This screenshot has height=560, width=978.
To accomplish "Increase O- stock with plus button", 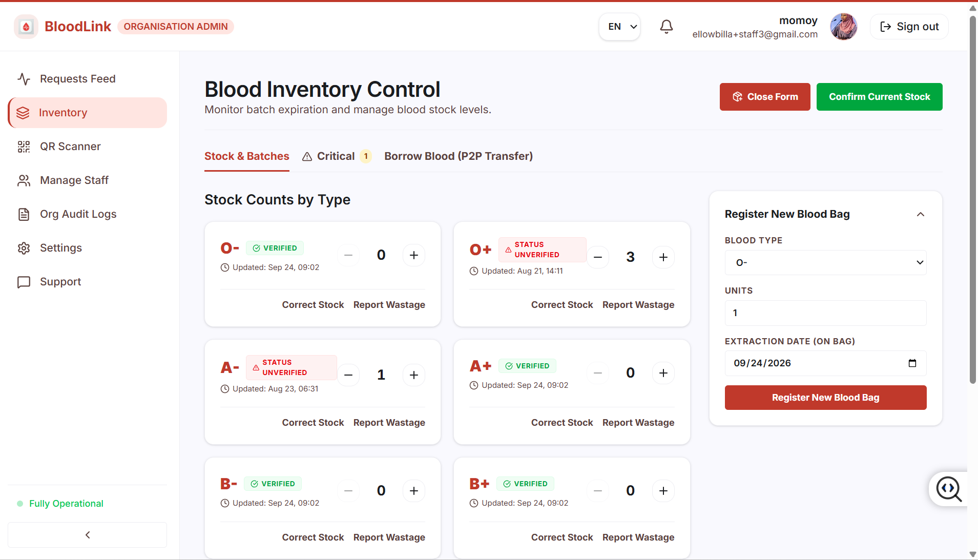I will [x=414, y=255].
